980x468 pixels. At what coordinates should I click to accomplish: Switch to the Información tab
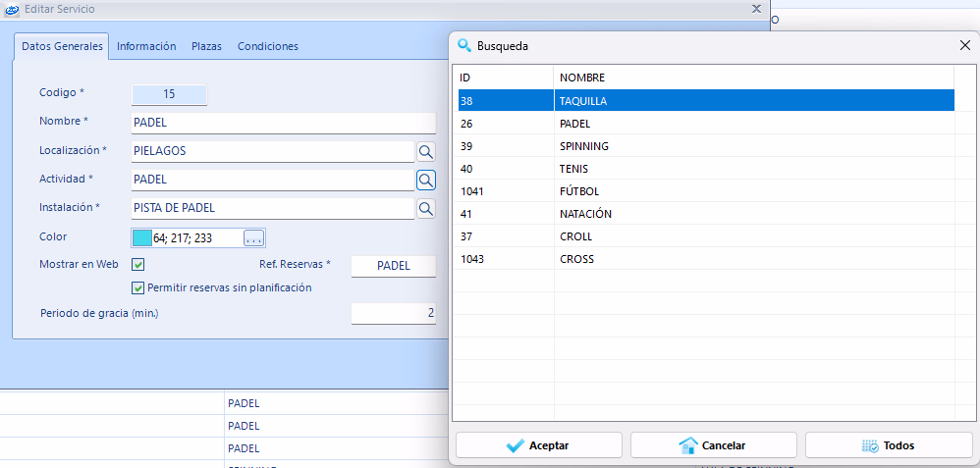[x=146, y=46]
